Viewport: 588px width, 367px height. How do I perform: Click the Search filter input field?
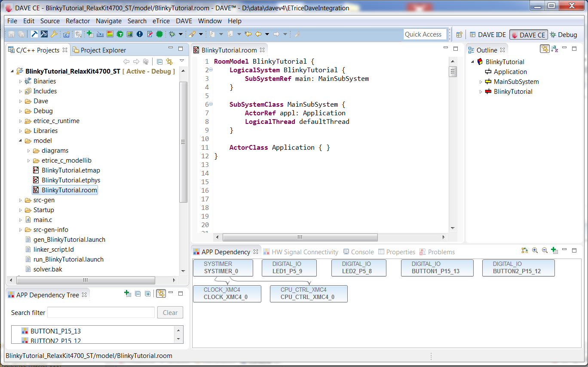tap(101, 312)
